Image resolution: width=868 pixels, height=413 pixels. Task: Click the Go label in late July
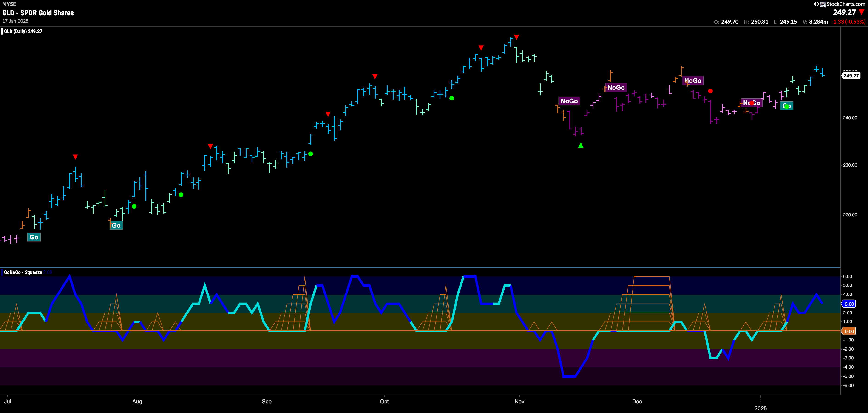pyautogui.click(x=116, y=226)
